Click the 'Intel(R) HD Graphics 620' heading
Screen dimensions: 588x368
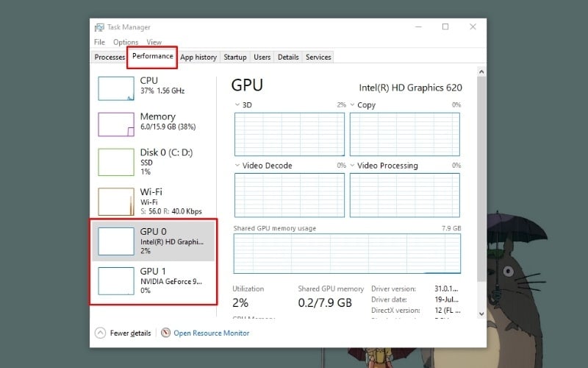pos(410,88)
